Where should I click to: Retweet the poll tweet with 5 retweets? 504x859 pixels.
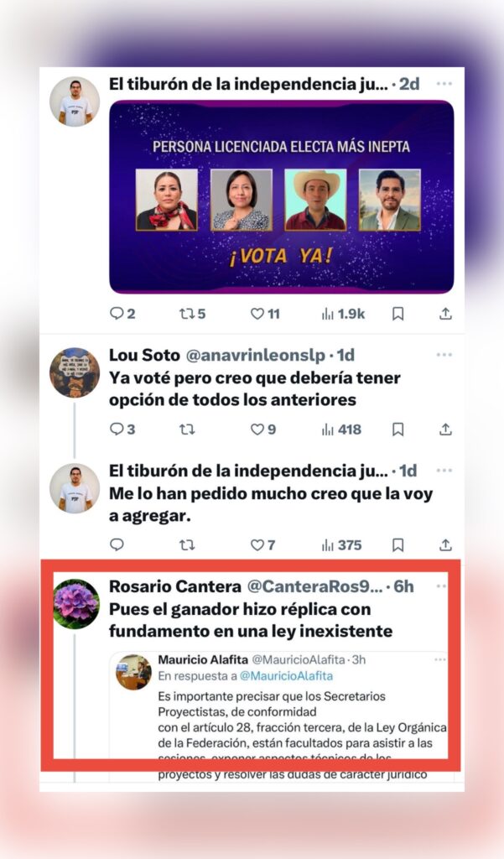[192, 314]
